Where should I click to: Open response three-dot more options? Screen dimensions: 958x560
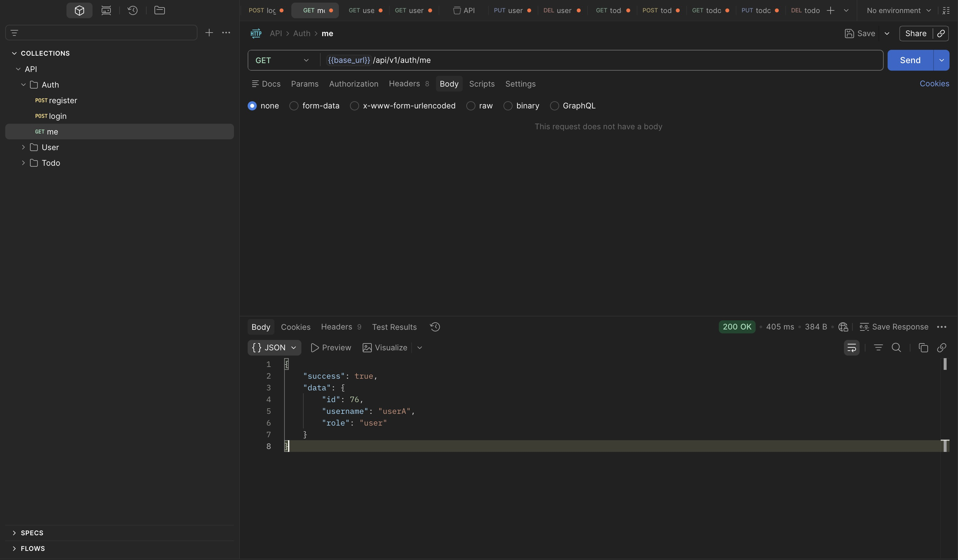pyautogui.click(x=942, y=327)
